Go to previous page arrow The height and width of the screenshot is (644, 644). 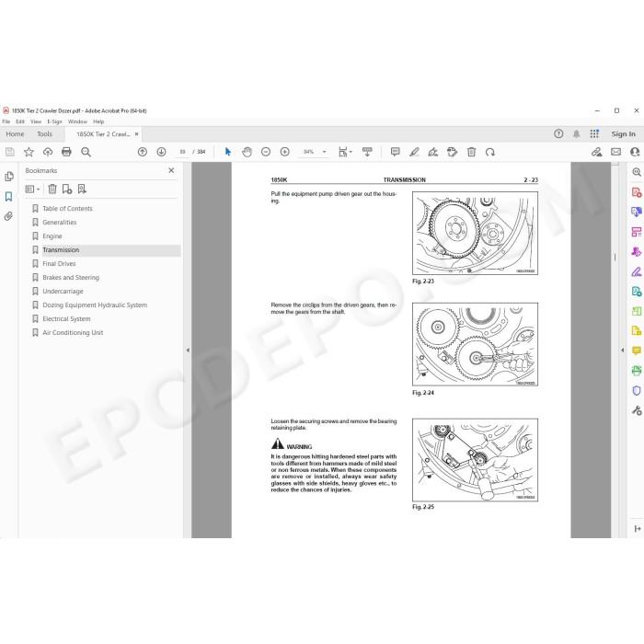tap(143, 152)
